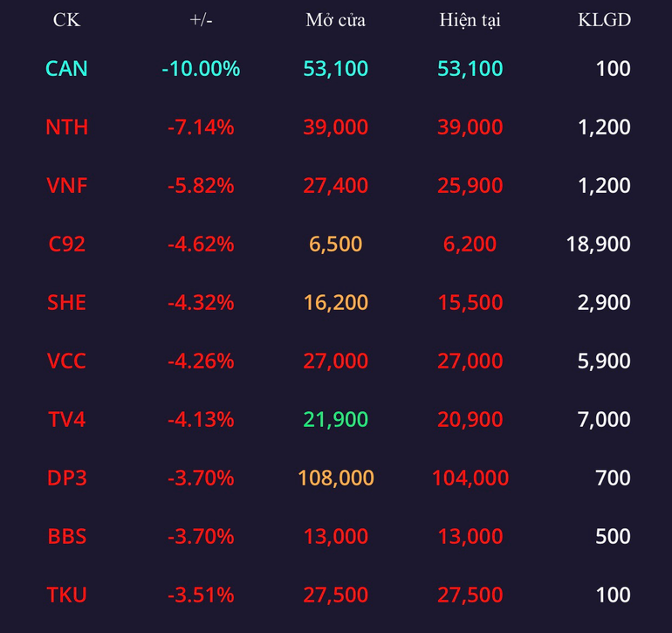Sort by the +/- column header
672x633 pixels.
[x=201, y=20]
